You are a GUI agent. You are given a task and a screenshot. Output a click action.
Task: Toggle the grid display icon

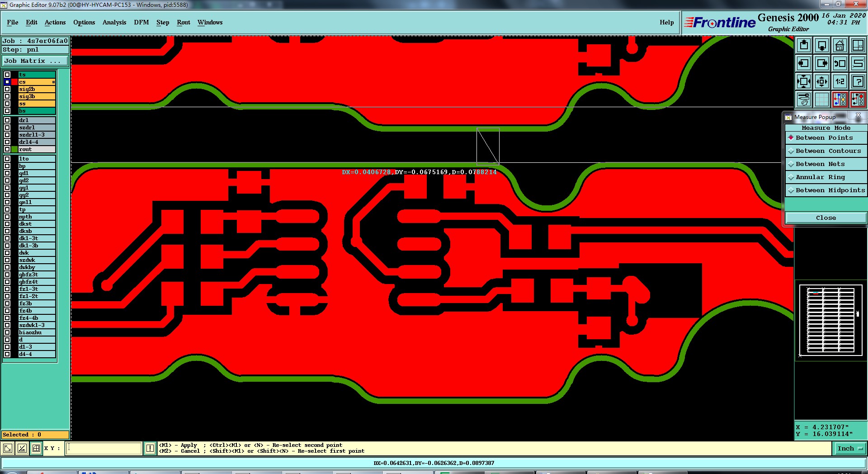(822, 100)
